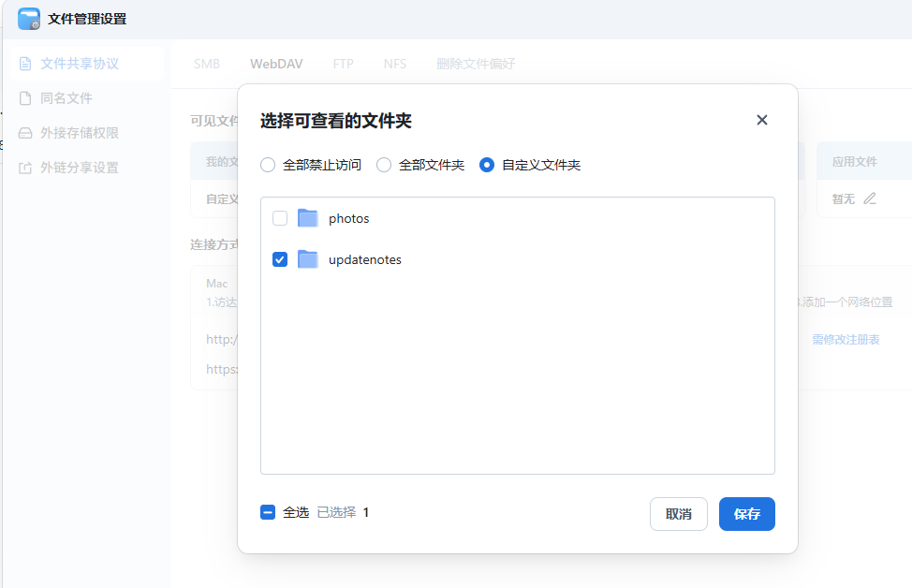Click the updatenotes folder icon
This screenshot has width=912, height=588.
[x=308, y=259]
